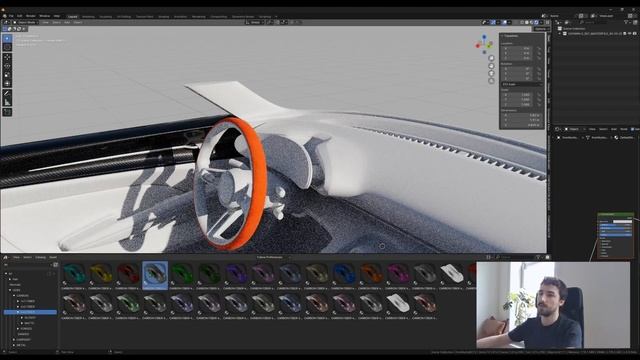Open the 3D viewport View menu
640x360 pixels.
(46, 22)
